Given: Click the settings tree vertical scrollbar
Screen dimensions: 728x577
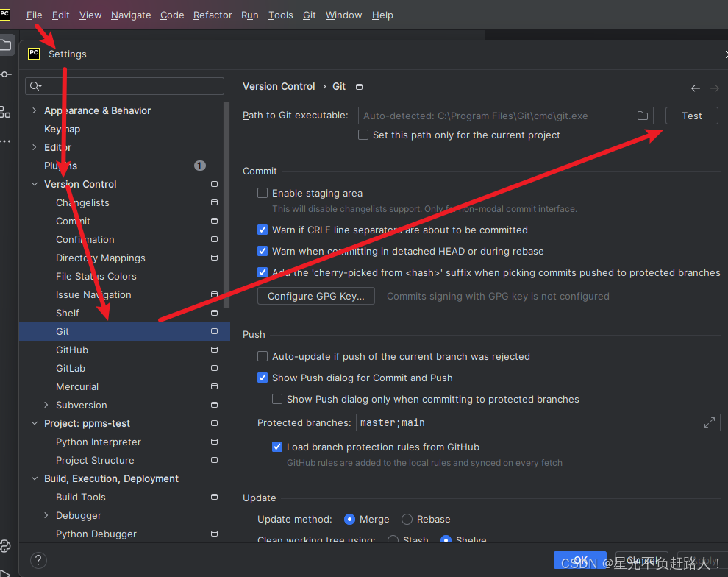Looking at the screenshot, I should (x=226, y=205).
